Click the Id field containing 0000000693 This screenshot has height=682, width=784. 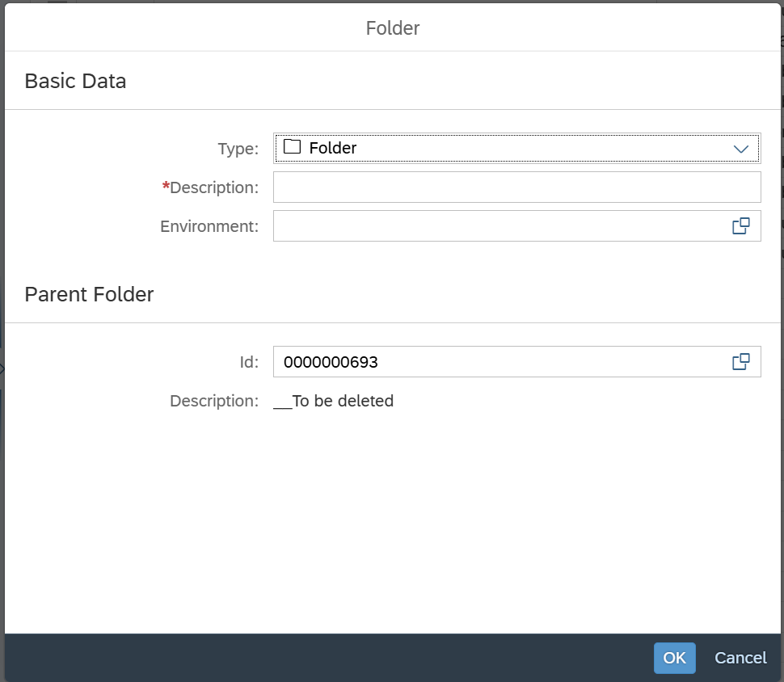coord(499,362)
